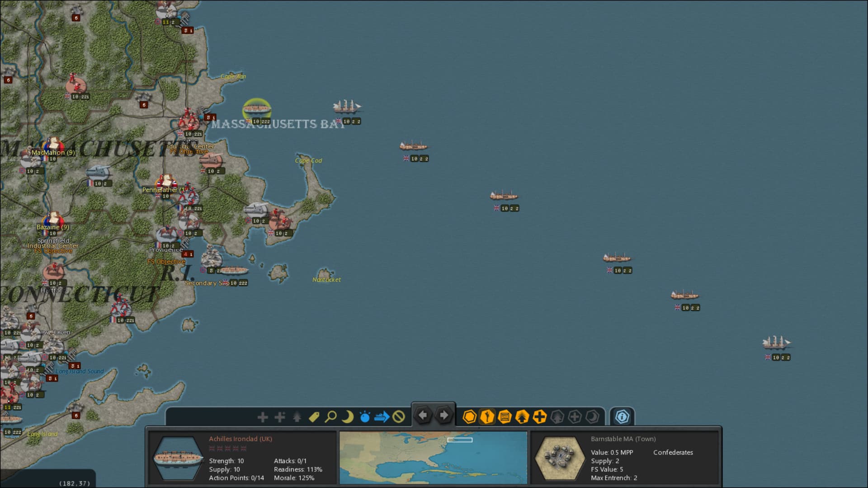Click the Nantucket island label
Image resolution: width=868 pixels, height=488 pixels.
[327, 280]
